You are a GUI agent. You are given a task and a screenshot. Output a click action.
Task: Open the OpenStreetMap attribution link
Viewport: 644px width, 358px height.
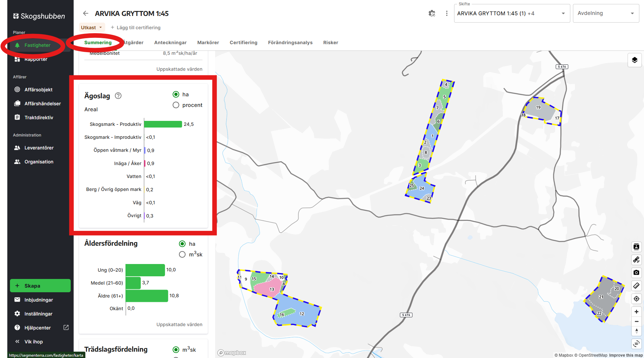tap(591, 355)
